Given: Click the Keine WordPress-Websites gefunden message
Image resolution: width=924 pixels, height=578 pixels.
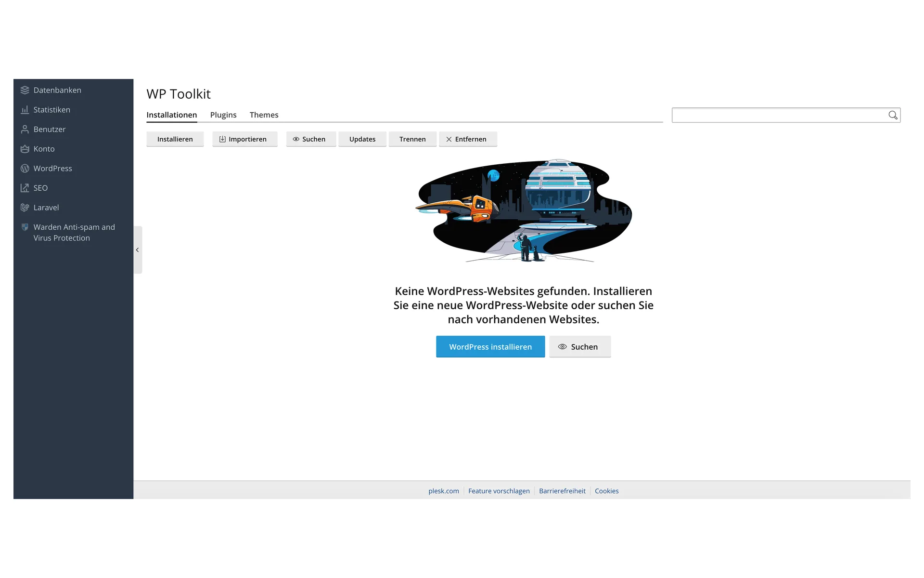Looking at the screenshot, I should 524,305.
